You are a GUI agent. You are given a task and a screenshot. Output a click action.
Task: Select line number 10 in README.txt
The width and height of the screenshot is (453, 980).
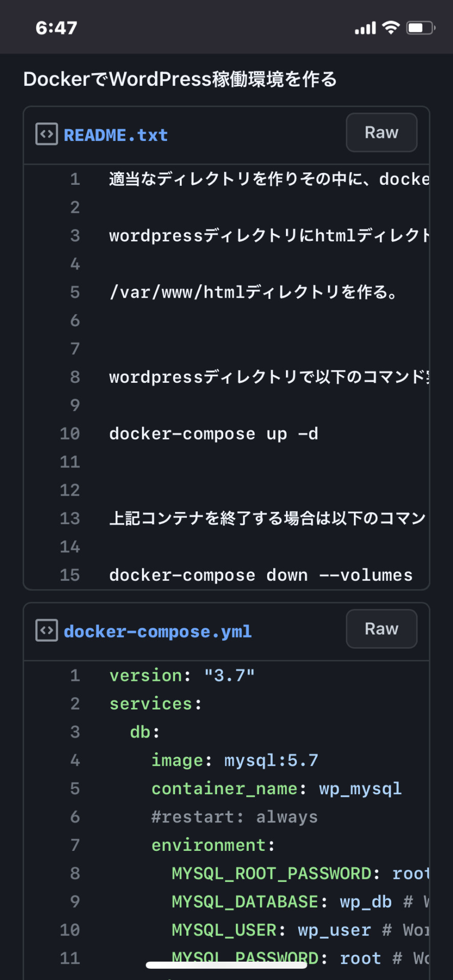(70, 434)
